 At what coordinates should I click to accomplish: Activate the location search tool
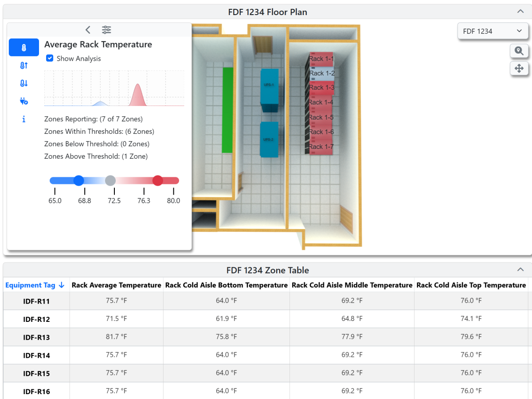click(519, 51)
